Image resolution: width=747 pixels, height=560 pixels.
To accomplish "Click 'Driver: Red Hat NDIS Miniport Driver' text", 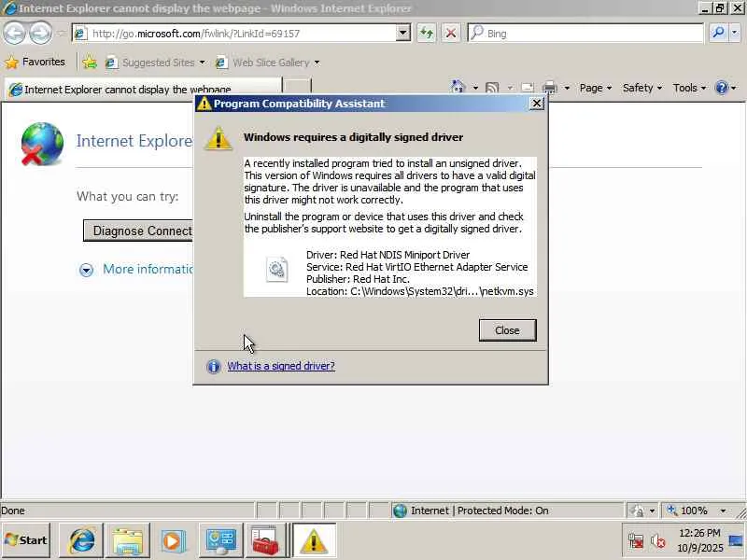I will coord(388,255).
